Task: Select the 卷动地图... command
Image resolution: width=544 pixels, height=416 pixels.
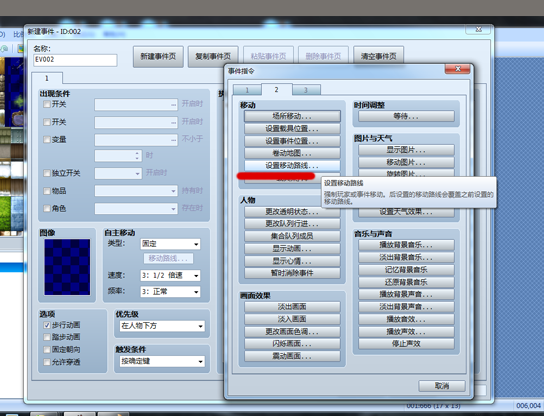Action: coord(292,153)
